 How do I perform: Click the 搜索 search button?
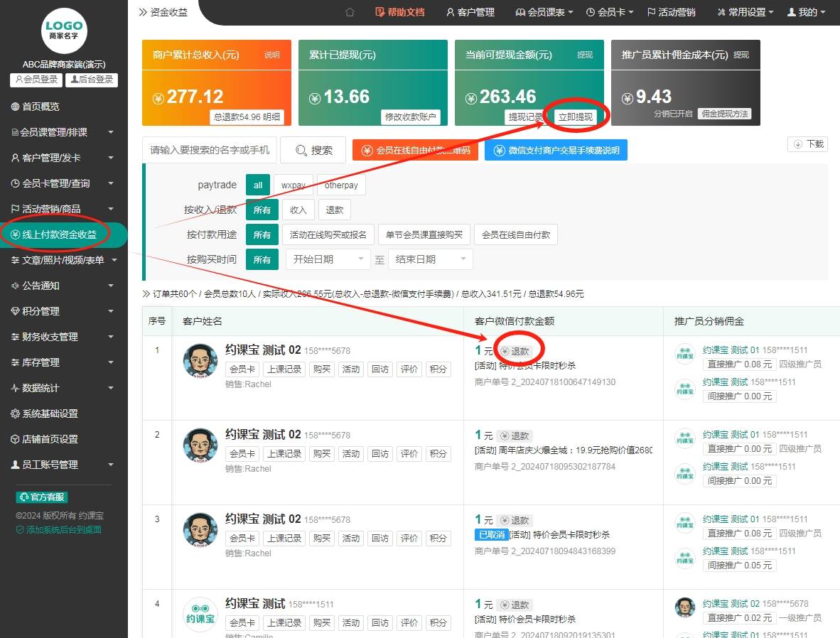click(x=313, y=150)
